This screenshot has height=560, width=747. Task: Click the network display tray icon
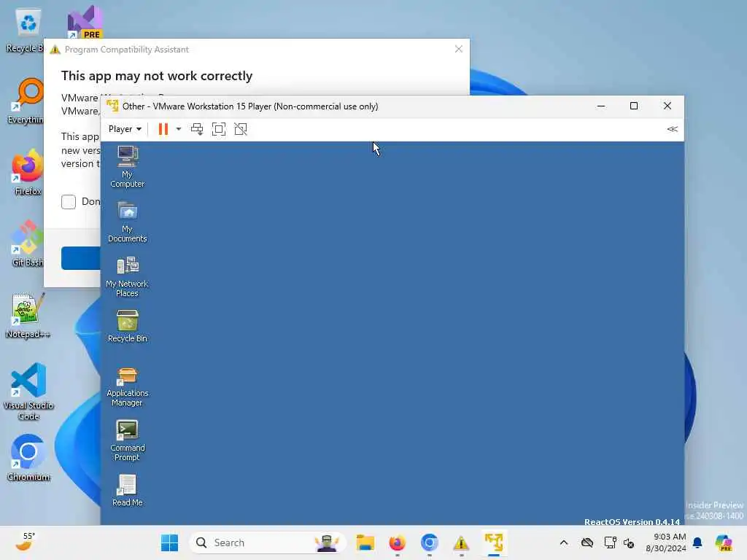click(x=610, y=542)
